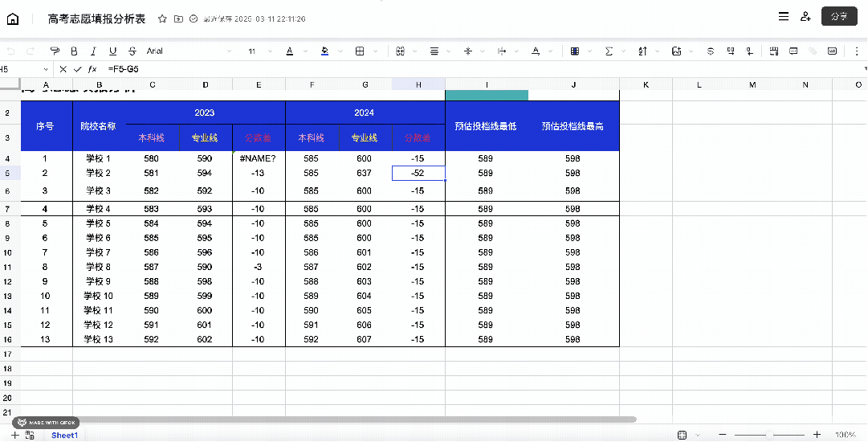This screenshot has height=442, width=868.
Task: Open the Arial font family dropdown
Action: 189,51
